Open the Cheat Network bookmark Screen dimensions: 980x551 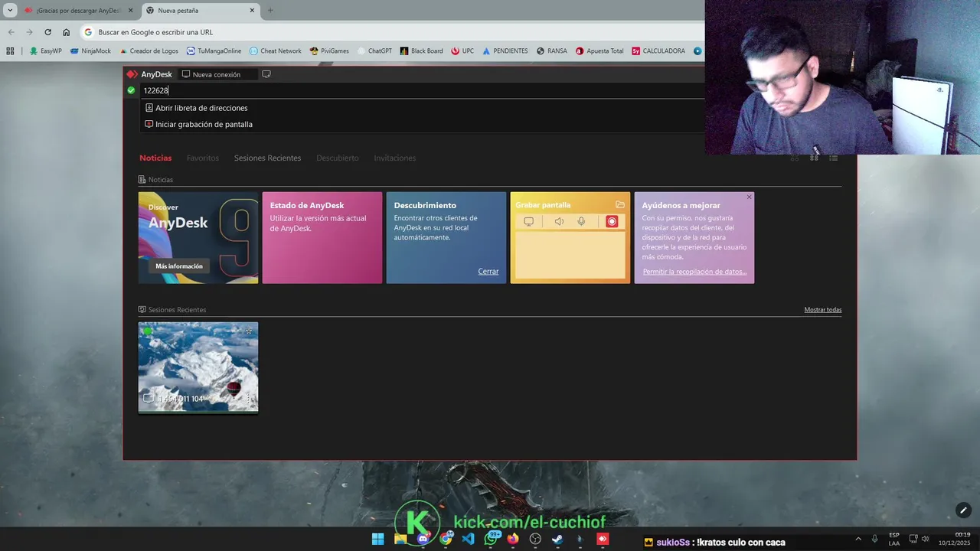[276, 51]
